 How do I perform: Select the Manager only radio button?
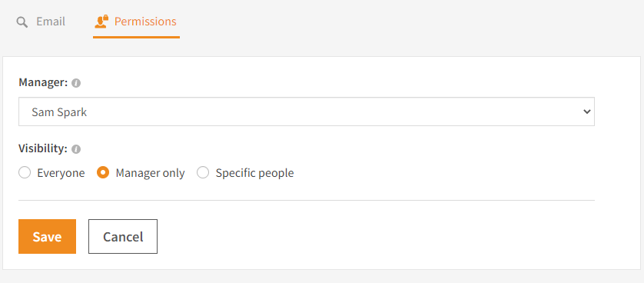(103, 173)
